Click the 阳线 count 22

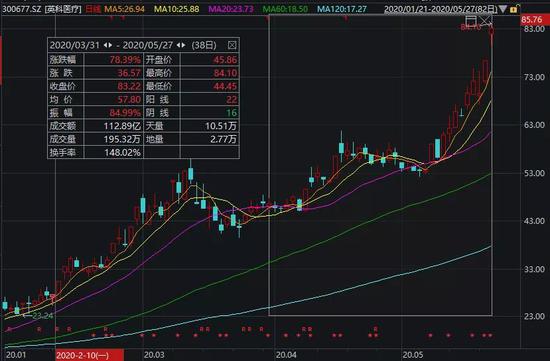pos(232,100)
